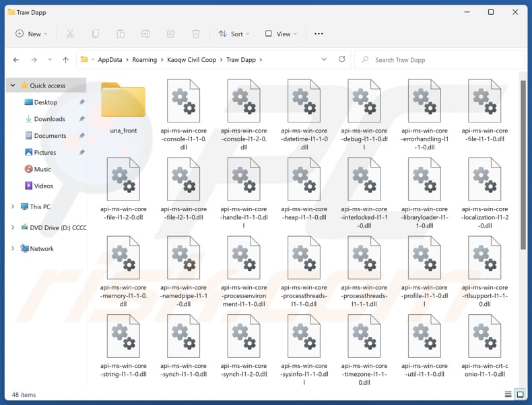Click the Share toolbar icon
Viewport: 532px width, 405px height.
tap(170, 34)
